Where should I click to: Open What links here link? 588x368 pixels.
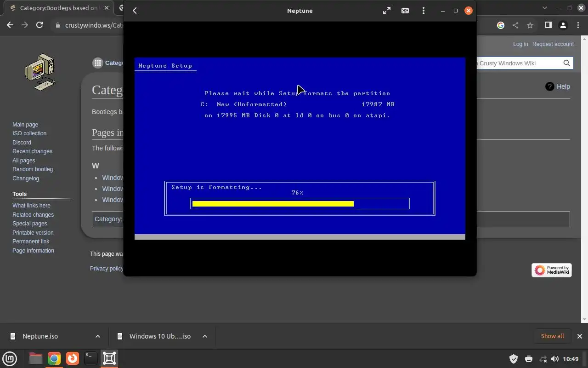point(31,206)
